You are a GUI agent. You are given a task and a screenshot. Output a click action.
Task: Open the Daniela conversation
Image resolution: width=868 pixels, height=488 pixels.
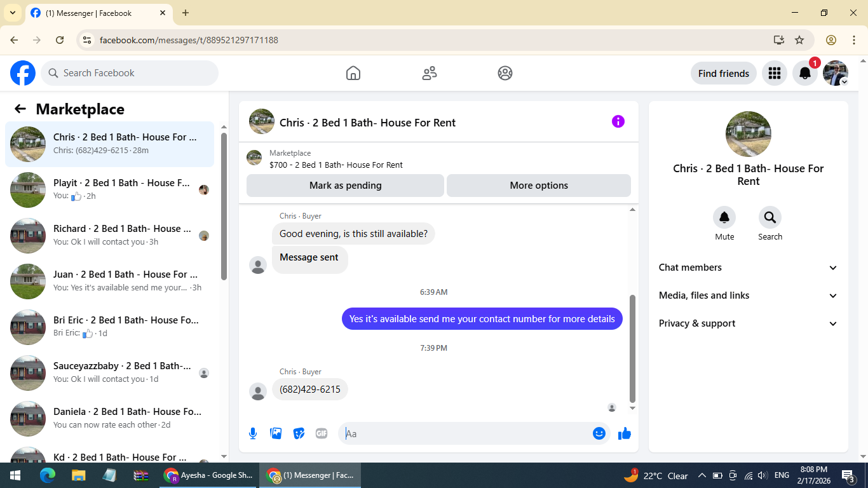pyautogui.click(x=110, y=419)
